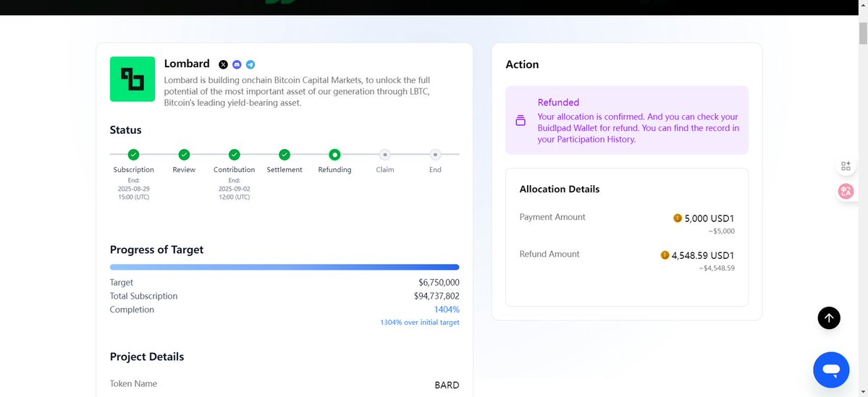Select the Subscription status step marker
Viewport: 868px width, 397px height.
click(133, 154)
